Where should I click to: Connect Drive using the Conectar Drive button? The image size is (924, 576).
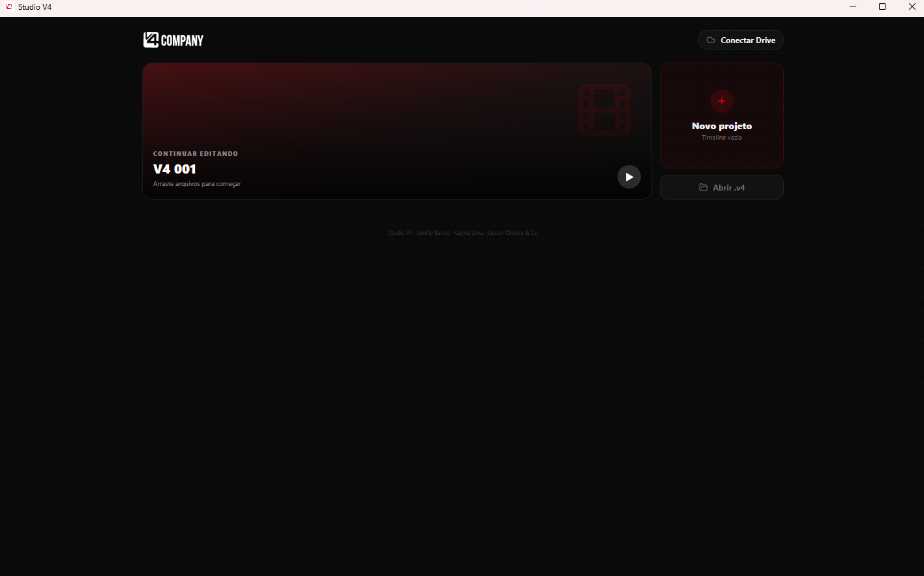click(741, 40)
